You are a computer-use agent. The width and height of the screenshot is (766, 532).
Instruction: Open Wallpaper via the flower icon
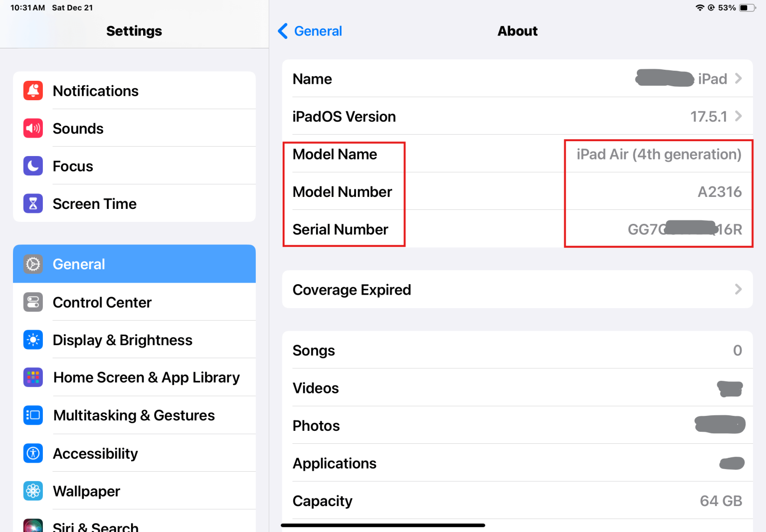tap(32, 491)
